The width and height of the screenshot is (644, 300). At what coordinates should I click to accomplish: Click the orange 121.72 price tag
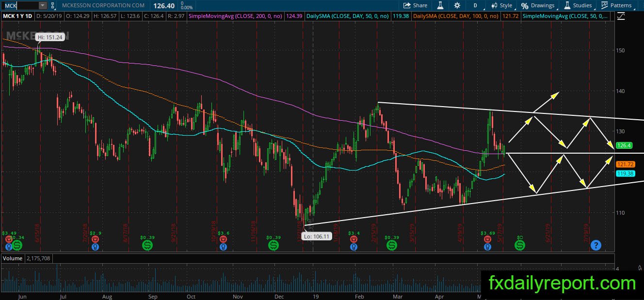625,165
